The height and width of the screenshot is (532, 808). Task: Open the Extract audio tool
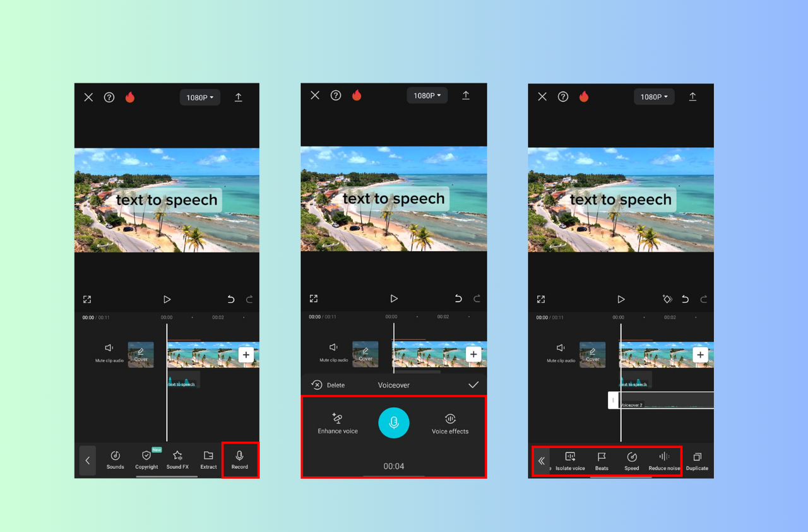pos(208,460)
